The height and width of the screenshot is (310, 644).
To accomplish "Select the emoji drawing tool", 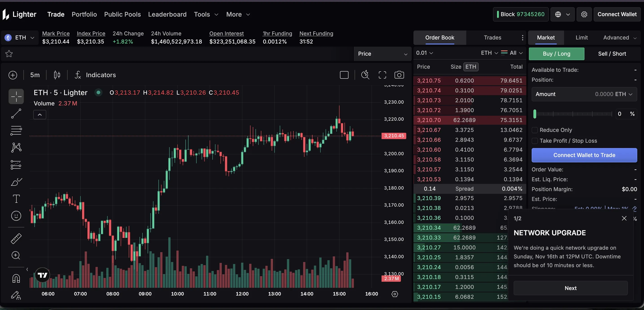I will tap(16, 216).
